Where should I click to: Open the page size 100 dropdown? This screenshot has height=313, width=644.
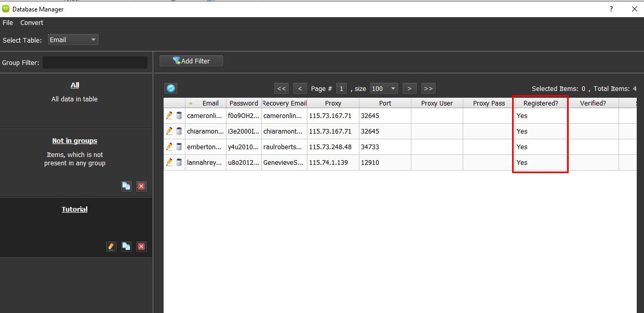384,88
